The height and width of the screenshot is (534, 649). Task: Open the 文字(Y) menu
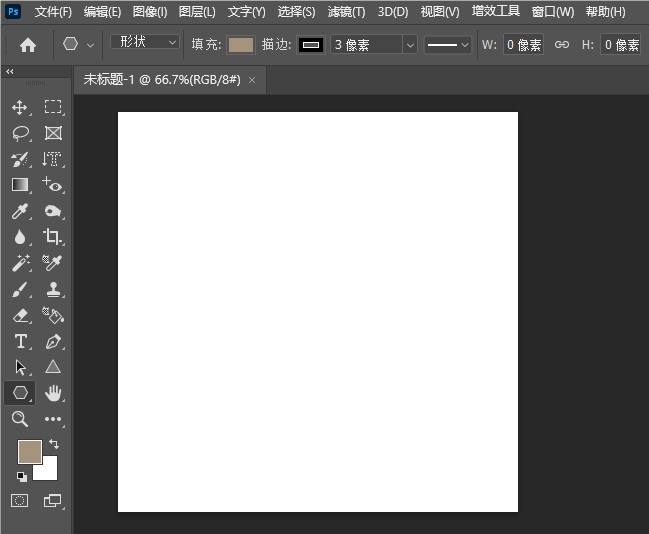click(x=246, y=12)
